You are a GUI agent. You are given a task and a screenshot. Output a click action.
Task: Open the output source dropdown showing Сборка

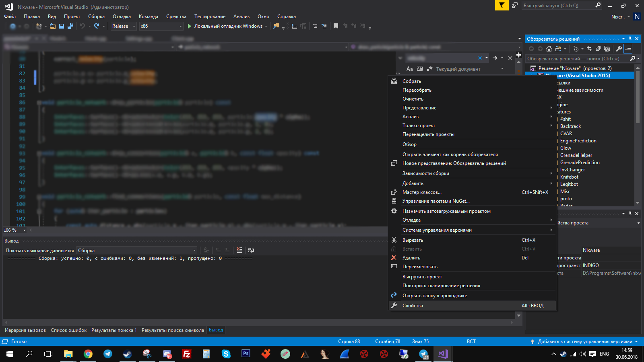[137, 250]
